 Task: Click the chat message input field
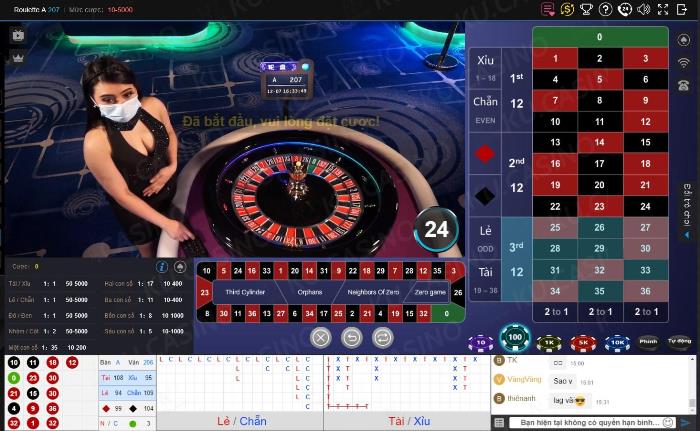click(x=589, y=423)
